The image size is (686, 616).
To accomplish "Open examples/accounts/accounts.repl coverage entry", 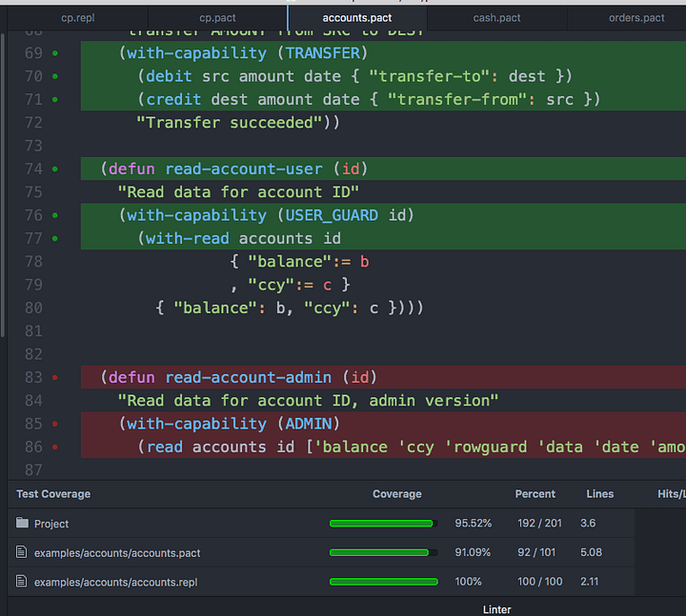I will point(321,582).
